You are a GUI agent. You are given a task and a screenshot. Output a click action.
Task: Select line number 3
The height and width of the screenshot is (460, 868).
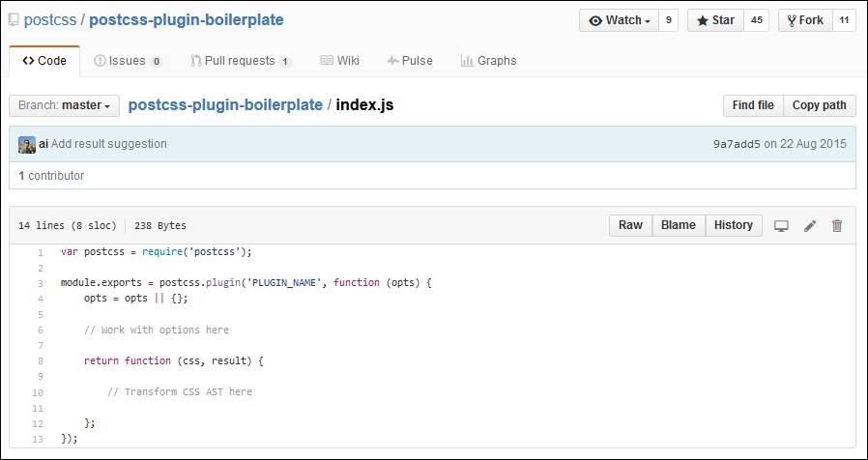click(41, 284)
